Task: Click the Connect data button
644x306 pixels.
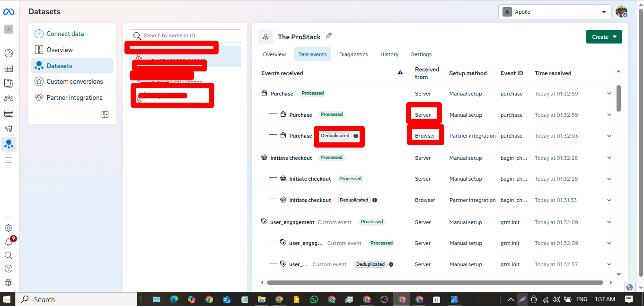Action: [65, 34]
